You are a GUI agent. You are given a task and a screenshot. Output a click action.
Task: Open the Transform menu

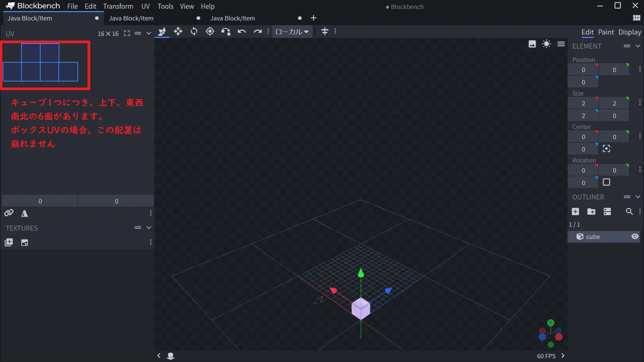118,6
